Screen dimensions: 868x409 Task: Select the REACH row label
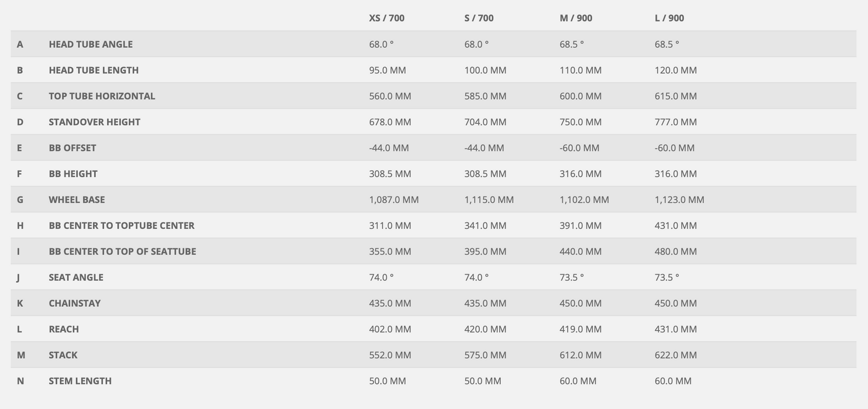64,329
